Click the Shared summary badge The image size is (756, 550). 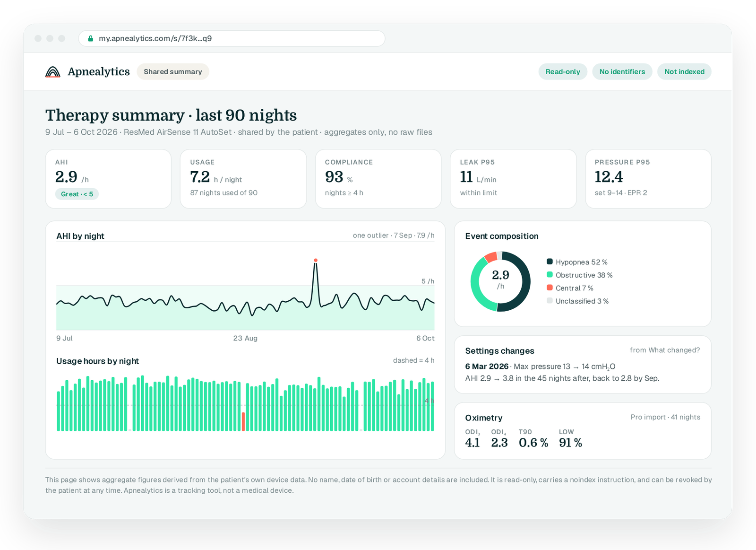[x=173, y=71]
